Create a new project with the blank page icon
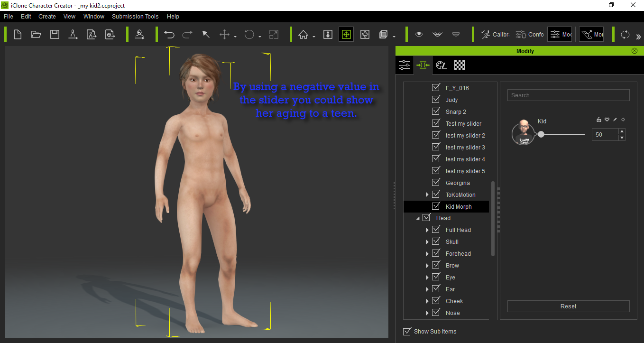644x343 pixels. pyautogui.click(x=18, y=34)
